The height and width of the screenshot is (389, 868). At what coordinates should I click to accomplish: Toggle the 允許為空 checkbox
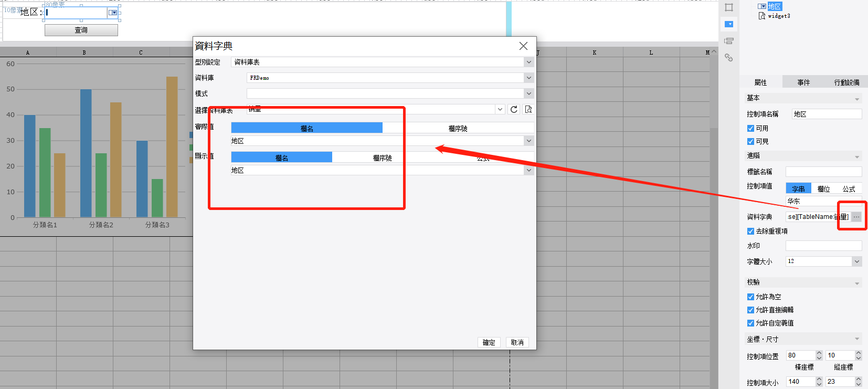750,297
